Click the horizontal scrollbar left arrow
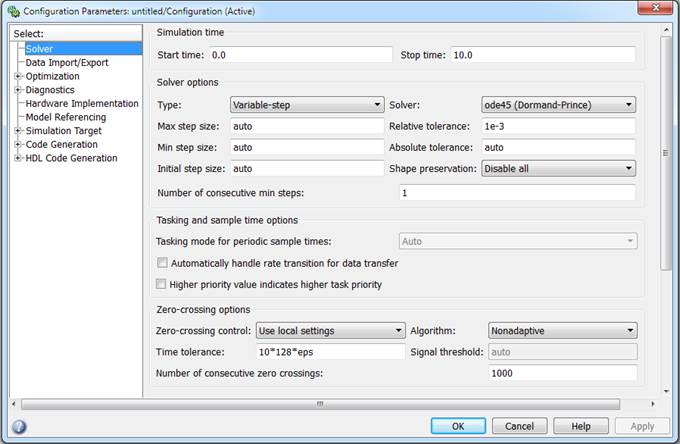 click(14, 404)
